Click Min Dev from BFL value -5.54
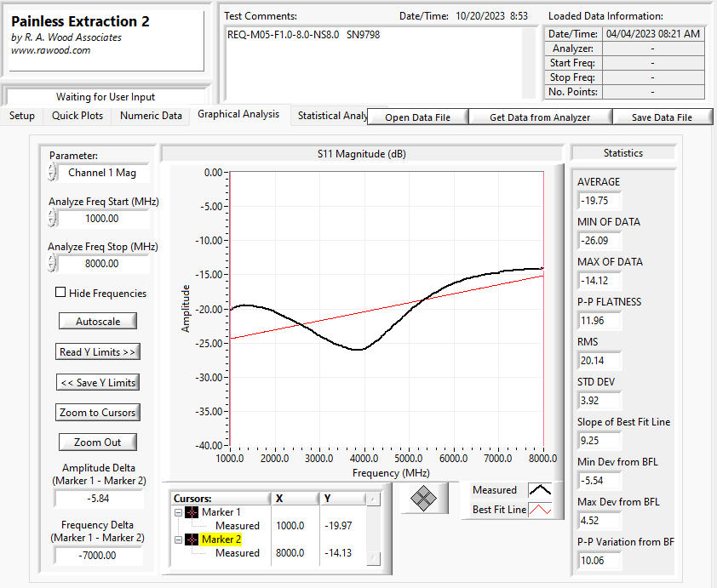This screenshot has height=588, width=717. (x=599, y=481)
